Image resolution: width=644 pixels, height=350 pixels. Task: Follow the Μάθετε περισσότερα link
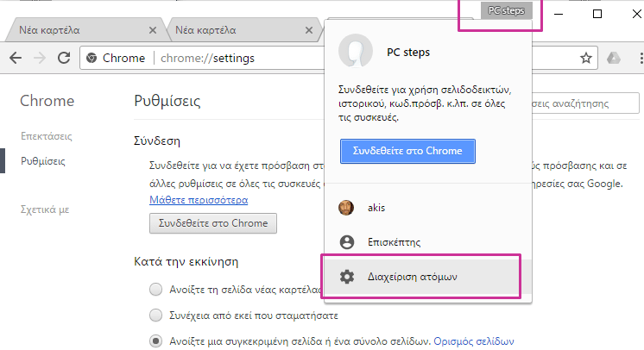pos(199,200)
